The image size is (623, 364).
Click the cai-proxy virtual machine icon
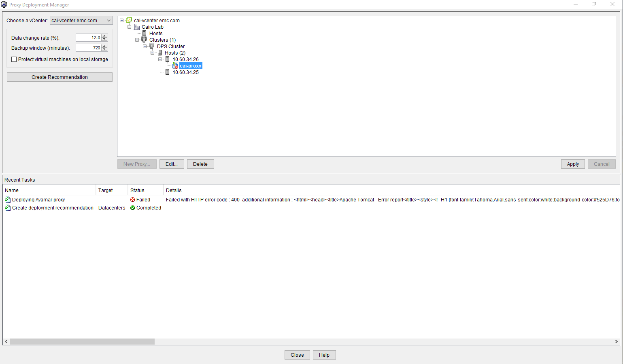click(x=175, y=66)
